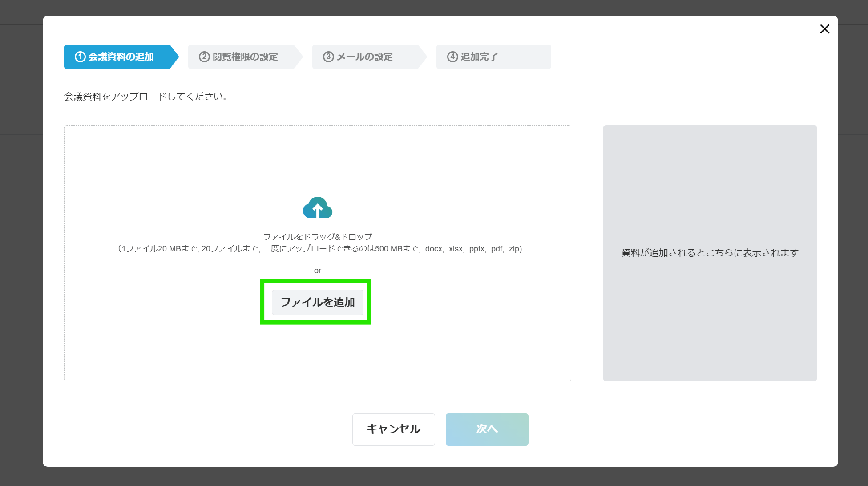Select the file size limit description text
Image resolution: width=868 pixels, height=486 pixels.
click(318, 249)
